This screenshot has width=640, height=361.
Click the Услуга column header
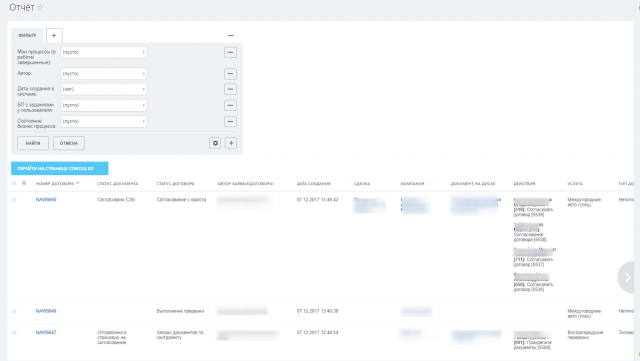point(575,184)
